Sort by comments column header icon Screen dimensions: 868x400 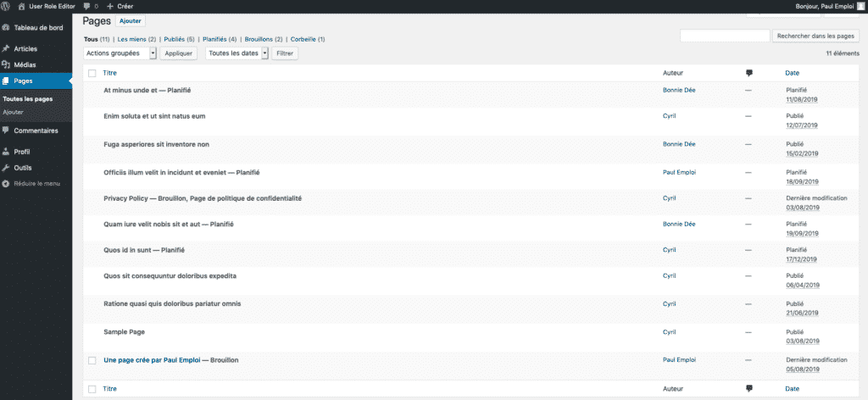tap(748, 73)
